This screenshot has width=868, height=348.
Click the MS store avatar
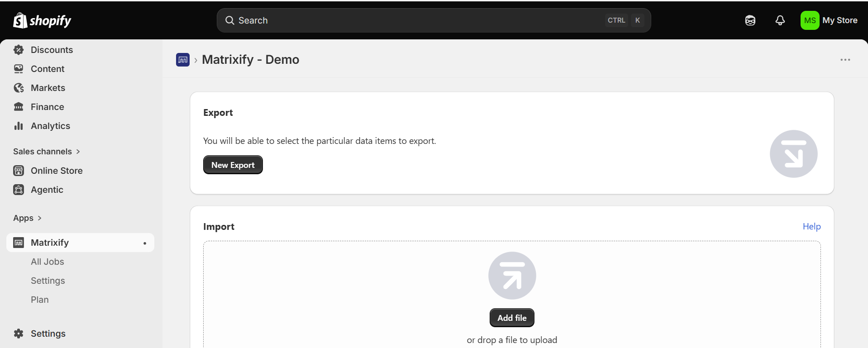point(810,20)
